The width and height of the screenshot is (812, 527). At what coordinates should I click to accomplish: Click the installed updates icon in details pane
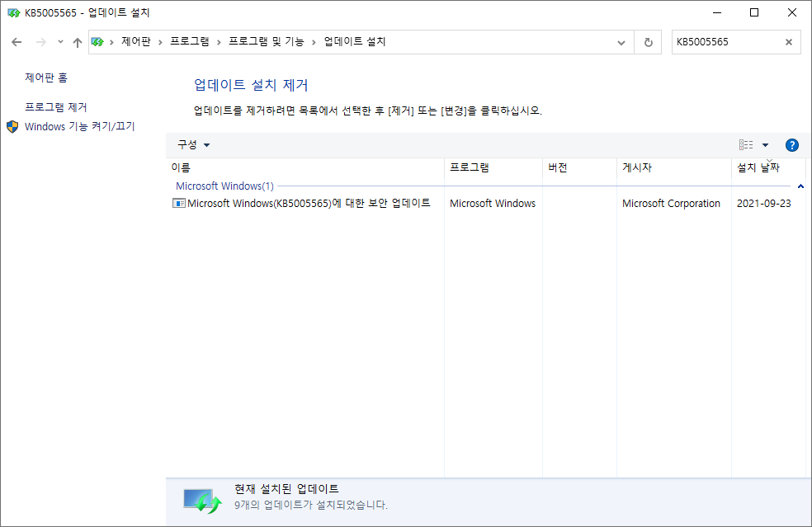(202, 501)
